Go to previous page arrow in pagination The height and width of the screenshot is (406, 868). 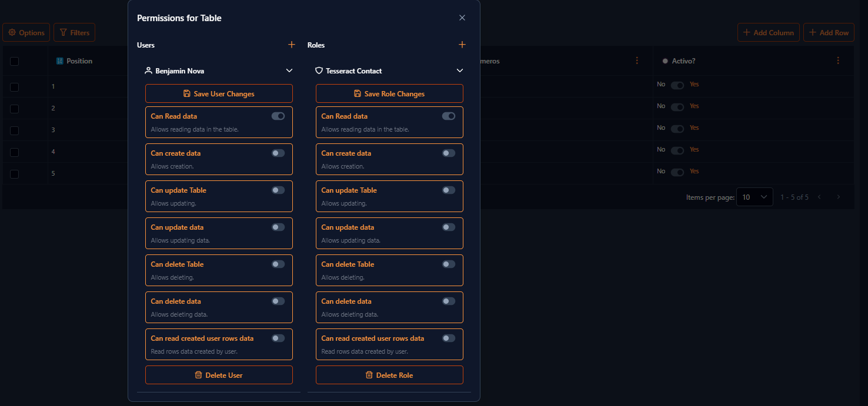point(820,197)
